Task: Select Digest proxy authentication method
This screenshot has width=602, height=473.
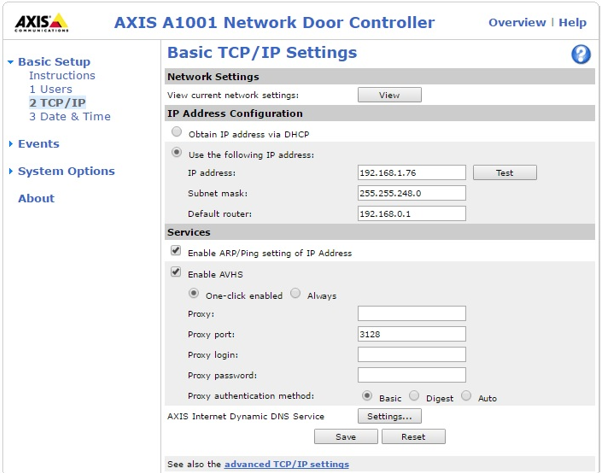Action: [x=414, y=396]
